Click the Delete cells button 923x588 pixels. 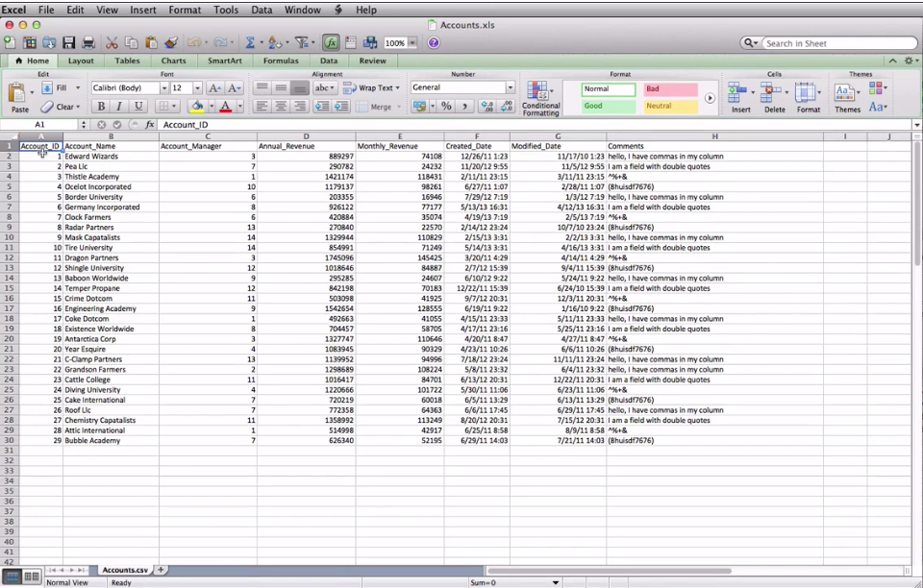[774, 98]
